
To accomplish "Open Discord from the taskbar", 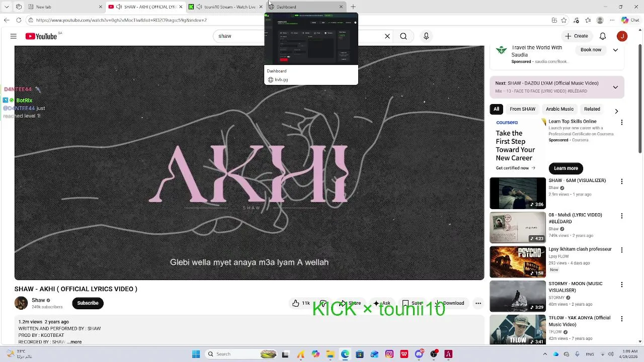I will 419,354.
